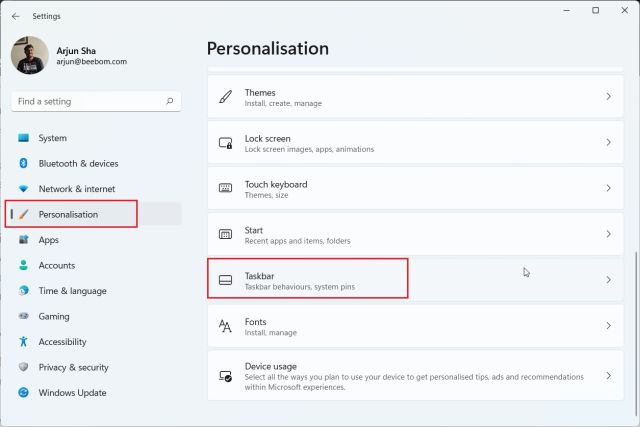Open Themes title text
Screen dimensions: 640x427
point(260,93)
